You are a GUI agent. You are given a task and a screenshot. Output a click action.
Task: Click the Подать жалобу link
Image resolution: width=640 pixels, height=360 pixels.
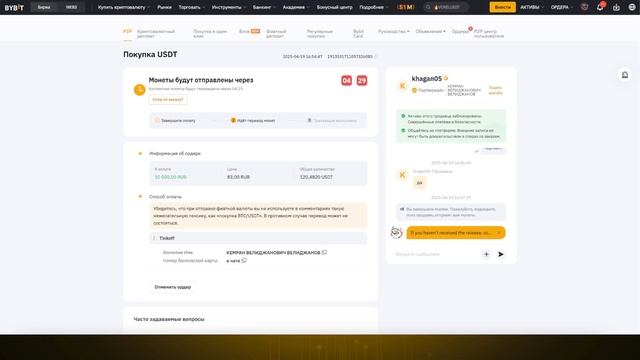click(x=496, y=90)
